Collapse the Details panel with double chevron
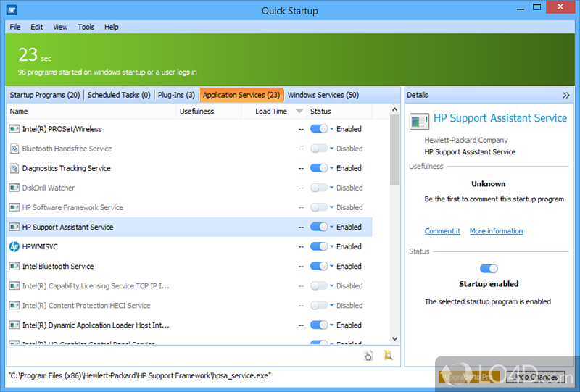The height and width of the screenshot is (392, 580). point(565,95)
